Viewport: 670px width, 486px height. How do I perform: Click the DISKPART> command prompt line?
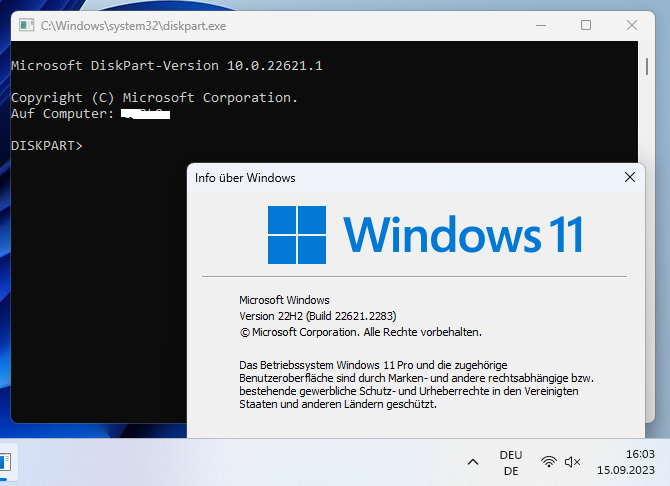(x=47, y=146)
